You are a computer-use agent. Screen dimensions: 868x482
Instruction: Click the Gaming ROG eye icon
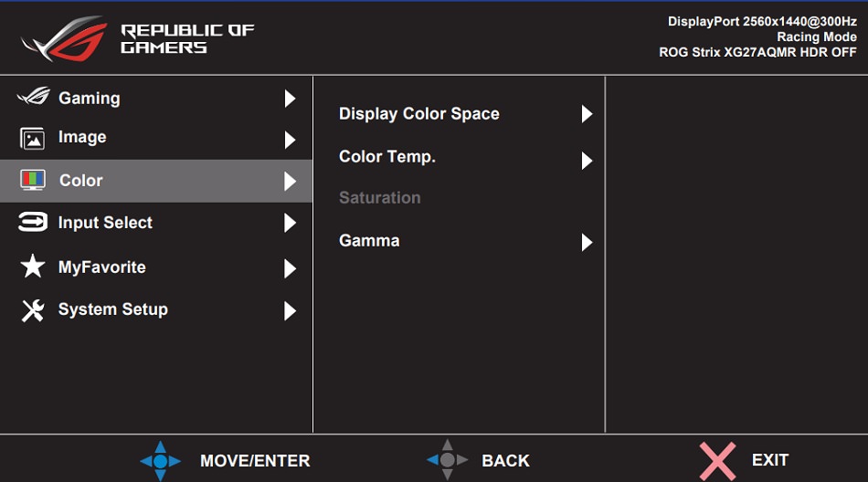click(33, 97)
